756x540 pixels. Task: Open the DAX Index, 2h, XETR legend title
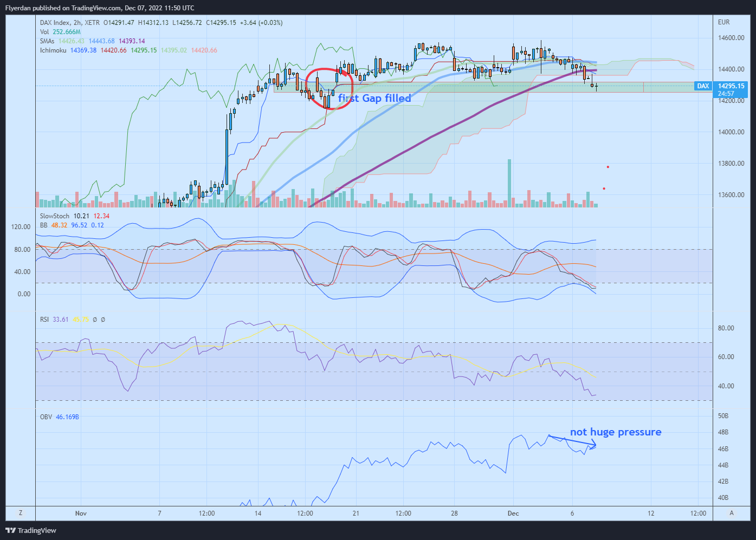70,23
